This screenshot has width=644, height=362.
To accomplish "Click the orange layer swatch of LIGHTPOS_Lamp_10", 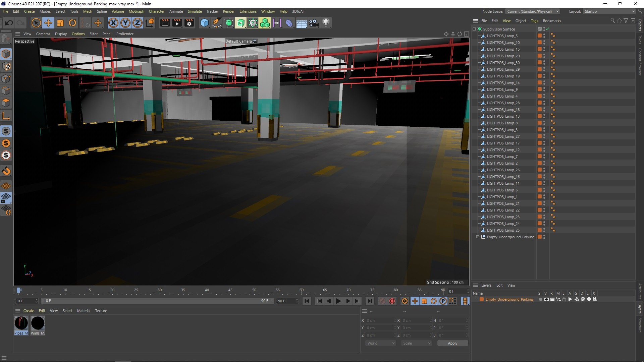I will pyautogui.click(x=539, y=43).
